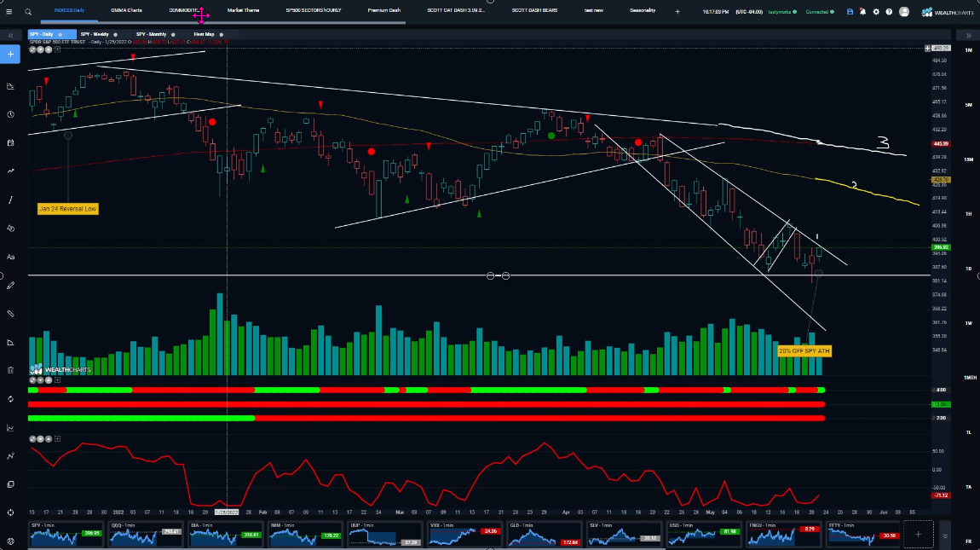Click the refresh sync icon in left toolbar

coord(10,399)
